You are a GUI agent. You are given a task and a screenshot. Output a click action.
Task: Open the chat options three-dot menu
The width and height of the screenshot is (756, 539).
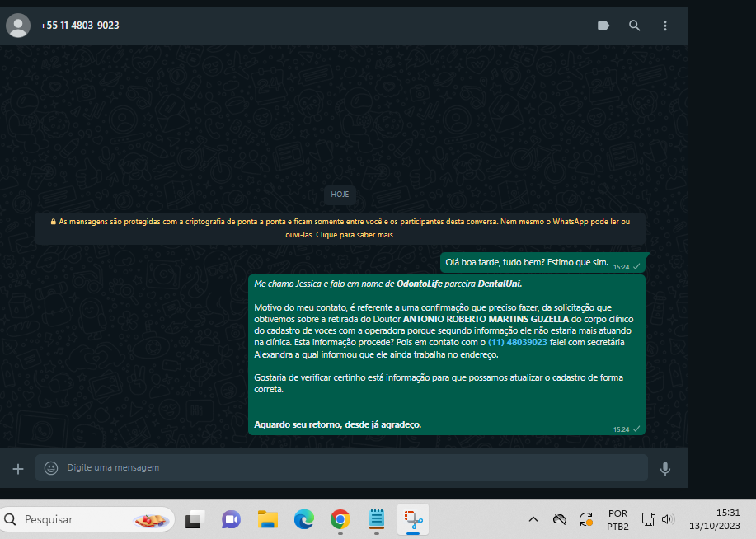(x=665, y=26)
